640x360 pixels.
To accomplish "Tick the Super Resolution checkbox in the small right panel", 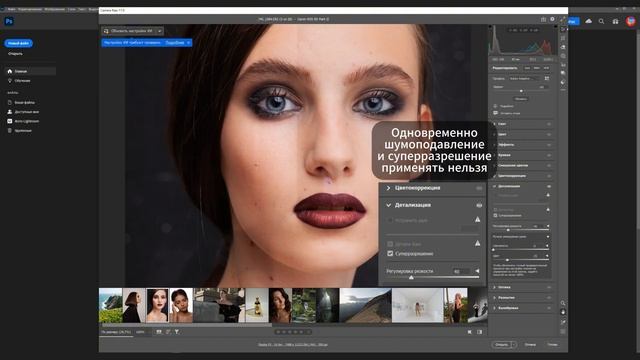I will pyautogui.click(x=496, y=215).
